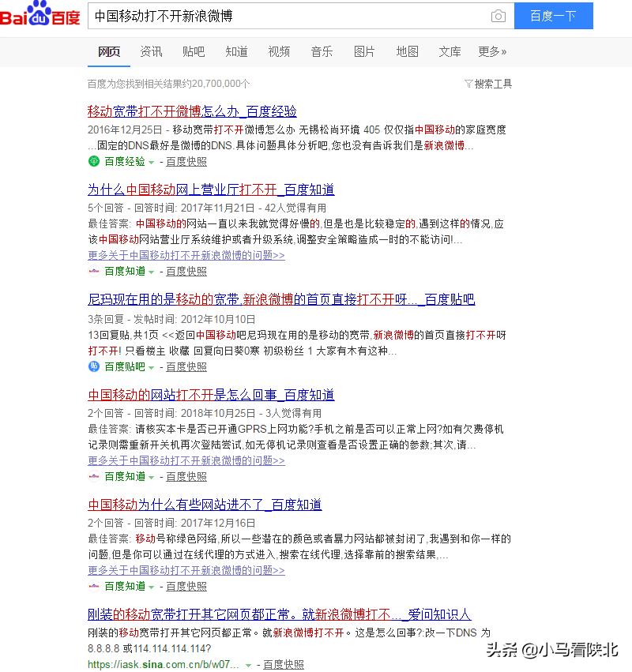Image resolution: width=632 pixels, height=672 pixels.
Task: Click the 百度知道 icon under the fifth result
Action: [94, 586]
